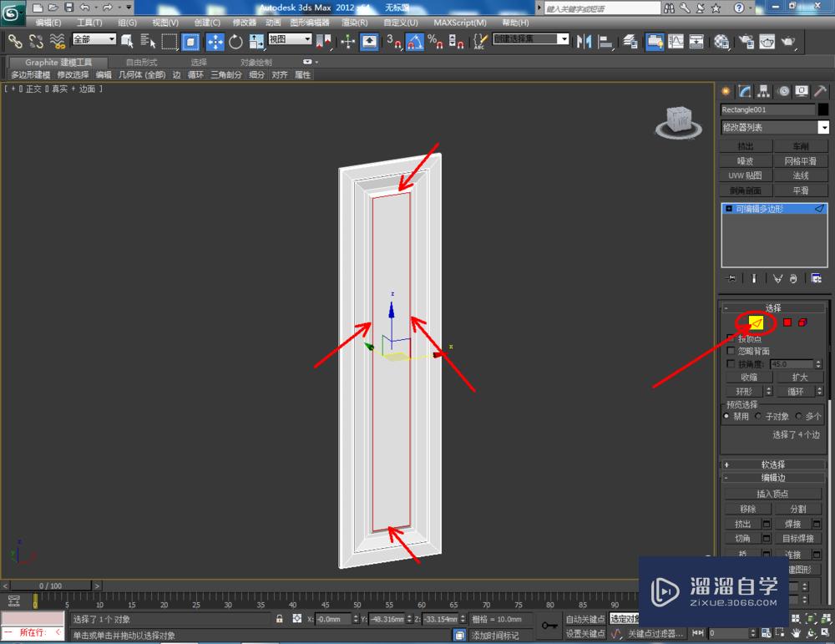835x644 pixels.
Task: Open Select by Name list icon
Action: tap(148, 41)
